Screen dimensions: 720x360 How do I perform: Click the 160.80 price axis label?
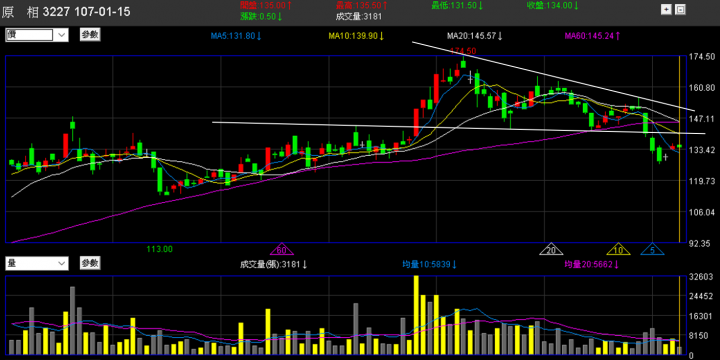pyautogui.click(x=702, y=88)
